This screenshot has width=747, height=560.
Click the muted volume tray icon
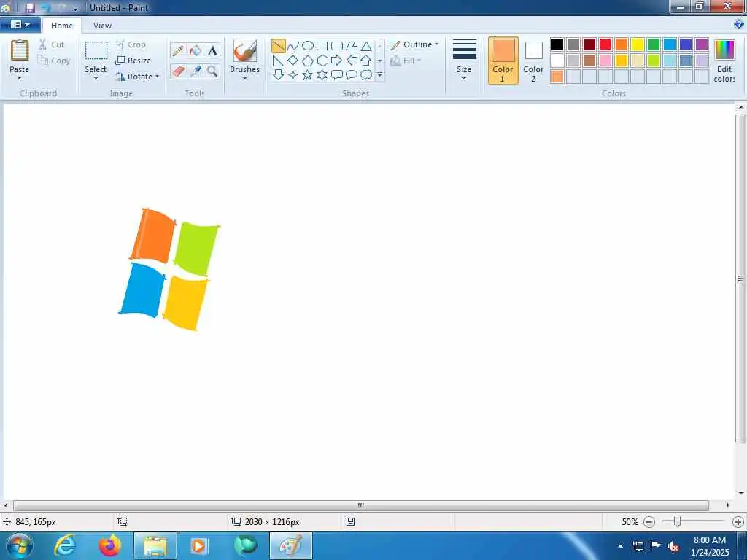point(673,546)
